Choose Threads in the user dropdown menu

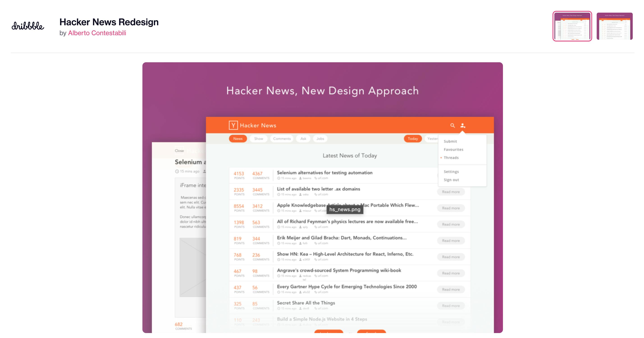coord(451,157)
